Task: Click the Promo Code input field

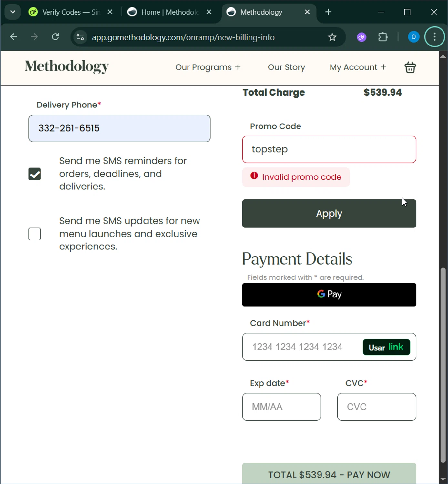Action: tap(329, 149)
